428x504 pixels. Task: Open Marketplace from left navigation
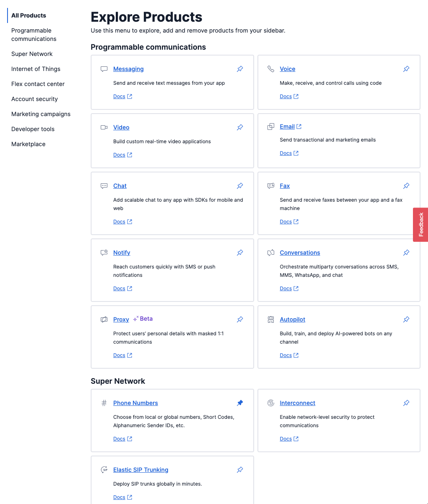[28, 144]
